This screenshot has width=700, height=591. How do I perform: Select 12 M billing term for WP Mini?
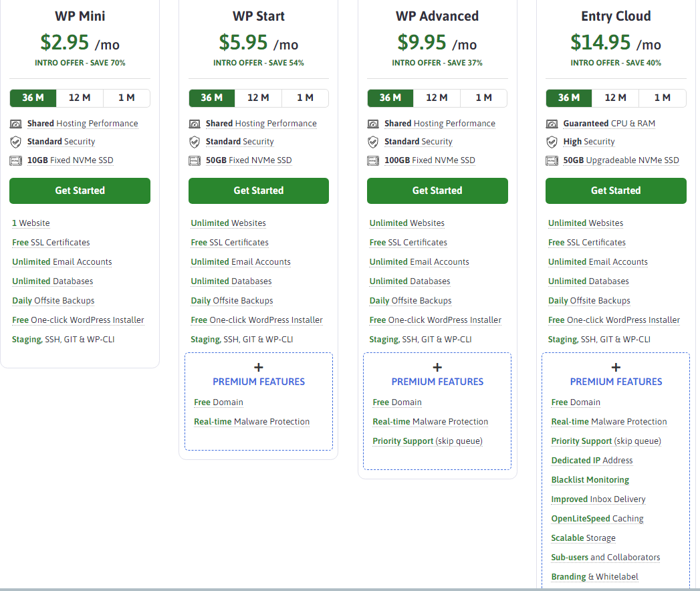(x=80, y=98)
